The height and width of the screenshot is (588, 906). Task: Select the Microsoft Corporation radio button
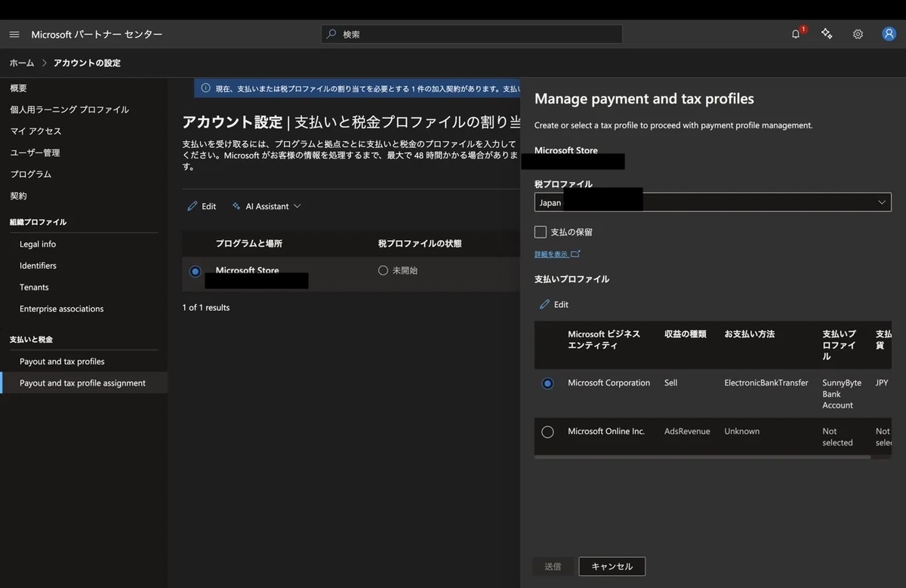[547, 383]
